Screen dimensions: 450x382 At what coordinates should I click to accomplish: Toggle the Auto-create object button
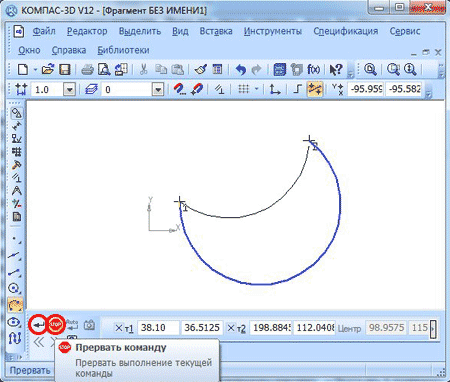[72, 324]
